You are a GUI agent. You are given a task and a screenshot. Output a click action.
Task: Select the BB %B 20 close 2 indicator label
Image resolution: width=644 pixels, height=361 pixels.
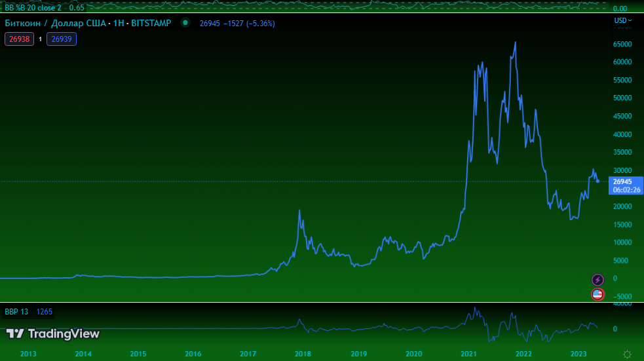point(33,8)
